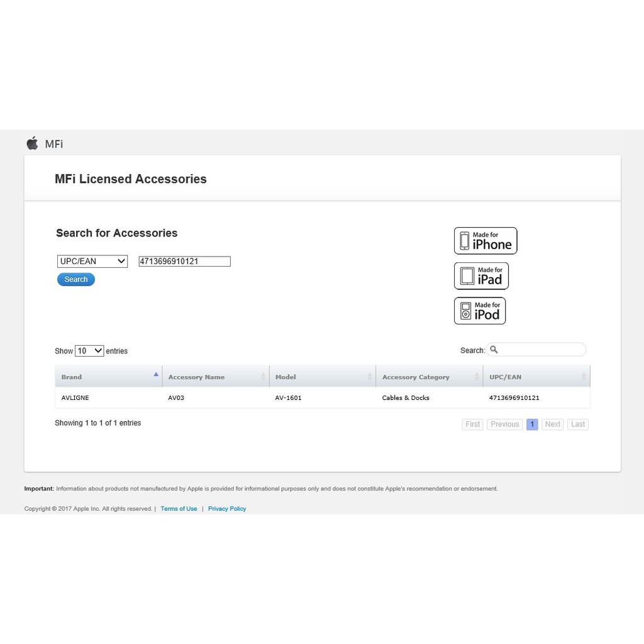Open the Terms of Use link
Screen dimensions: 644x644
click(x=179, y=509)
